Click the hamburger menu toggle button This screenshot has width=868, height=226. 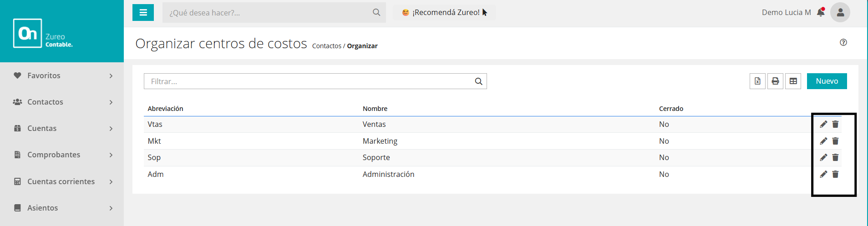(x=143, y=13)
